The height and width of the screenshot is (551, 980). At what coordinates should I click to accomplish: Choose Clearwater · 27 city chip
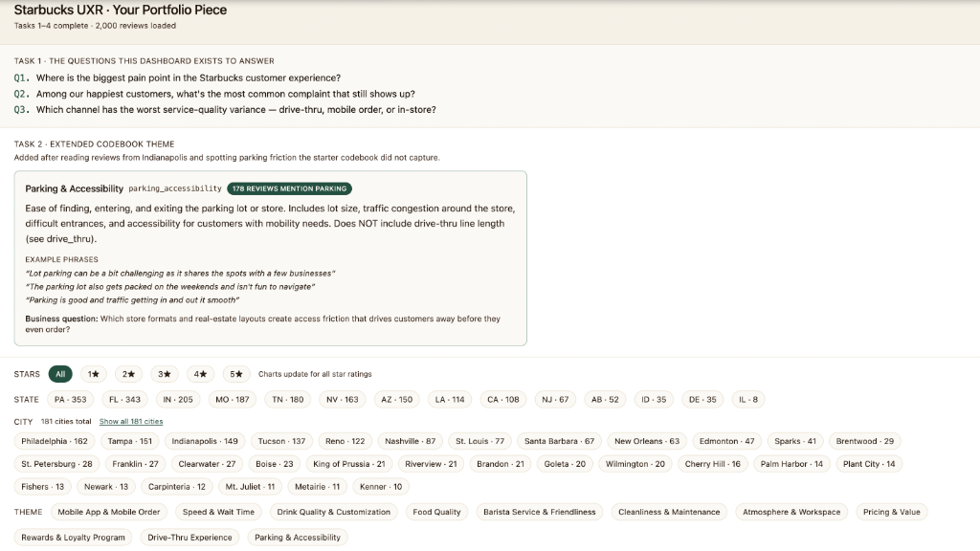(207, 464)
